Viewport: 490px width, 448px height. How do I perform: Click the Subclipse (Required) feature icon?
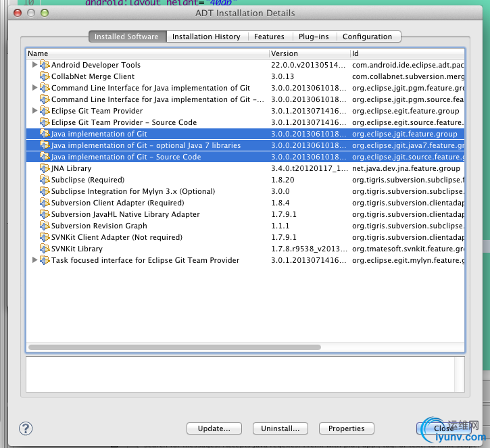[45, 180]
